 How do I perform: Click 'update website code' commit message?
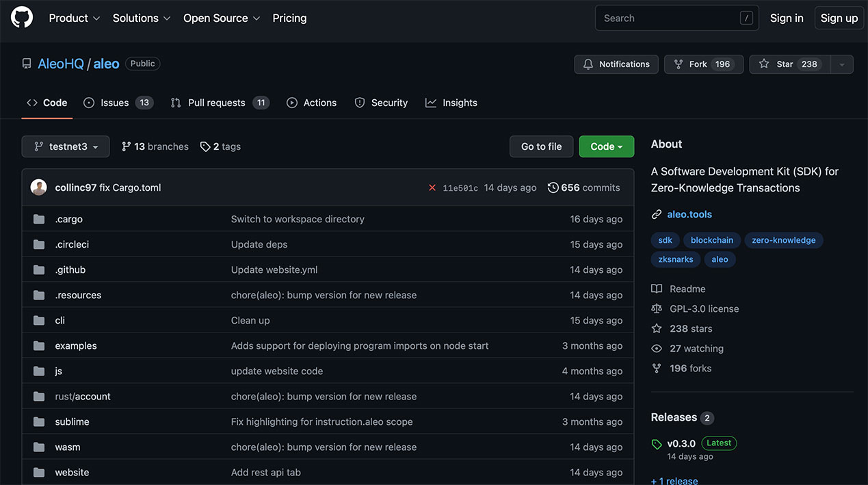277,371
